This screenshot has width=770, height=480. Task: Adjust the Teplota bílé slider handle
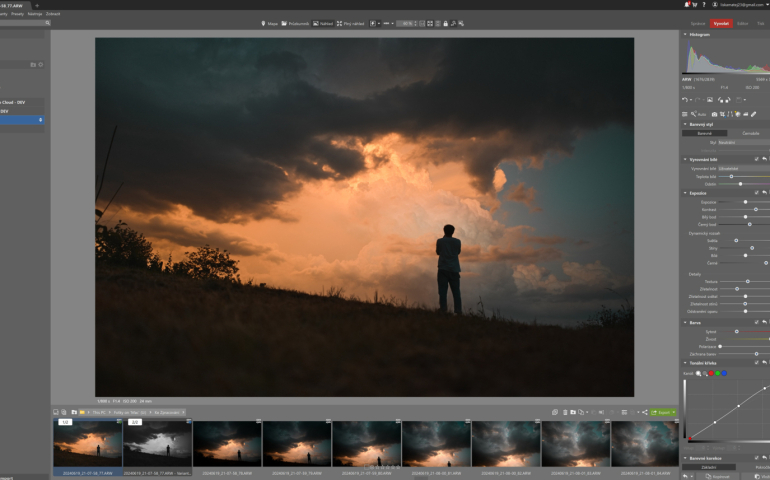click(x=731, y=176)
